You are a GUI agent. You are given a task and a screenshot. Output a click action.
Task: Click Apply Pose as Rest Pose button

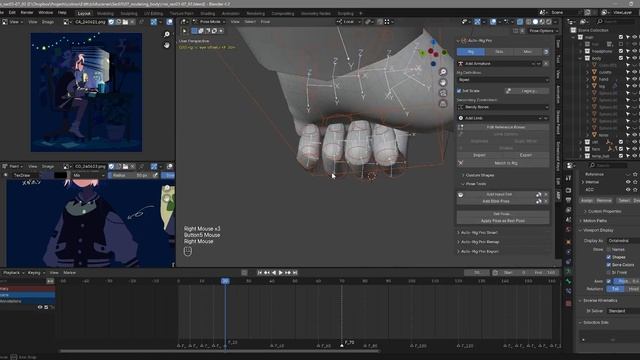(x=503, y=221)
